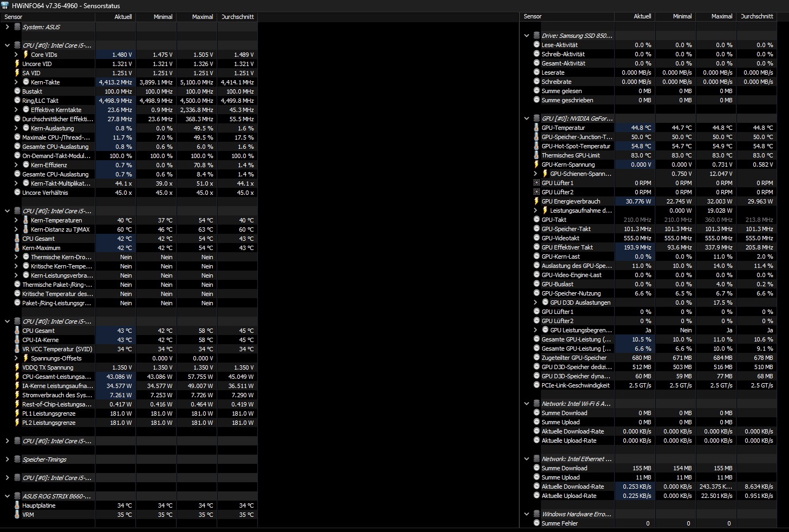789x532 pixels.
Task: Expand the Kern-Auslastung row
Action: (16, 128)
